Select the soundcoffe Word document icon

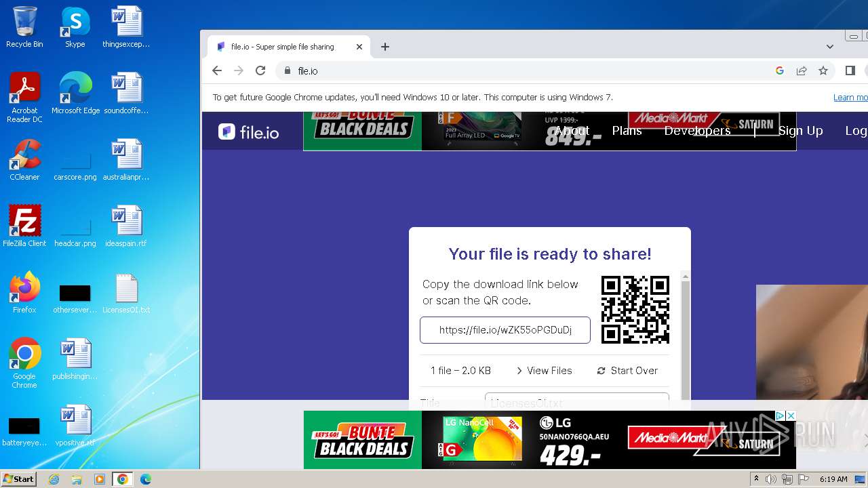tap(126, 93)
